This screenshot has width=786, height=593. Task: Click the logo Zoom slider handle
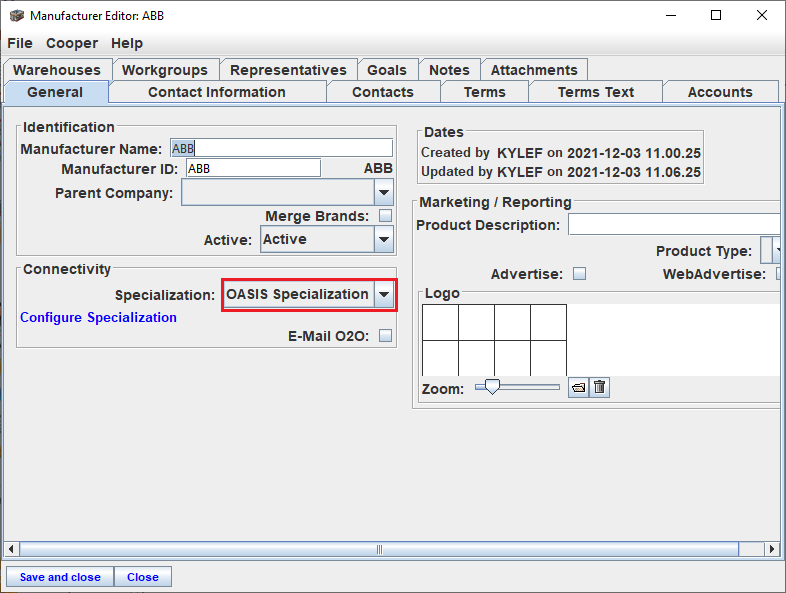pyautogui.click(x=492, y=386)
